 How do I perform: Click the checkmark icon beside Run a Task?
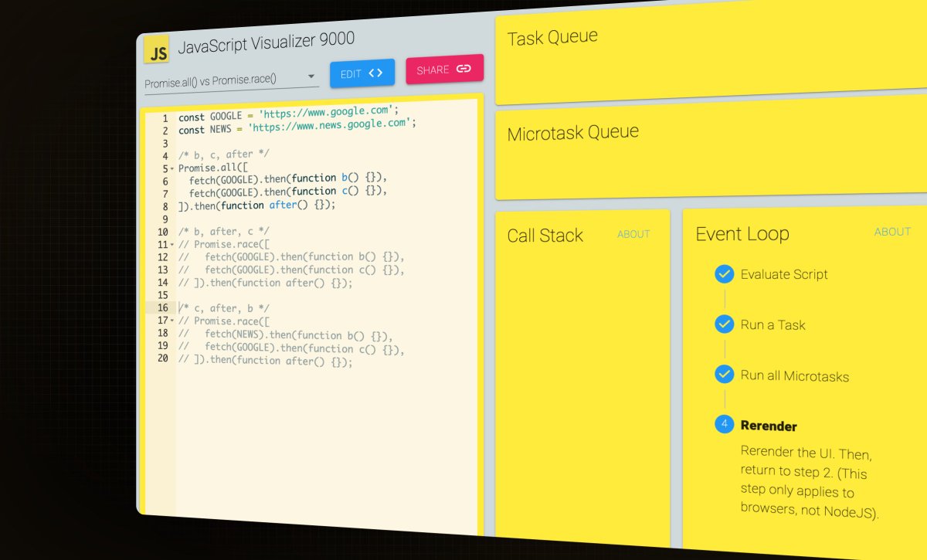(724, 324)
